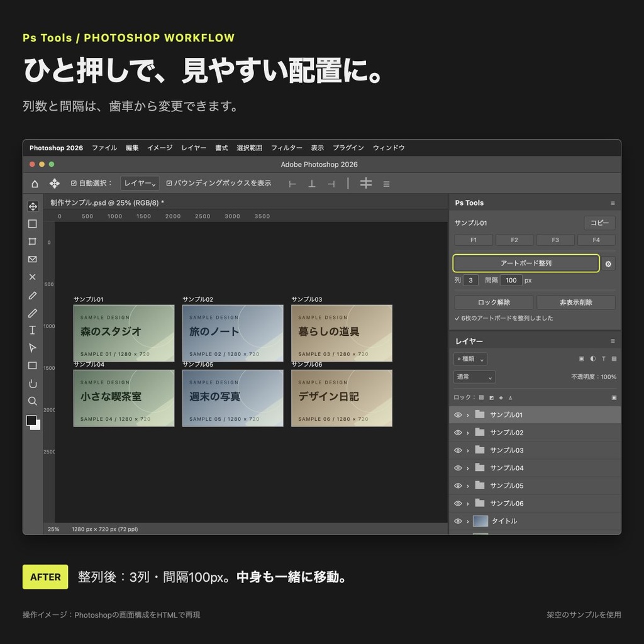Select the Rectangular Marquee tool
644x644 pixels.
(33, 224)
